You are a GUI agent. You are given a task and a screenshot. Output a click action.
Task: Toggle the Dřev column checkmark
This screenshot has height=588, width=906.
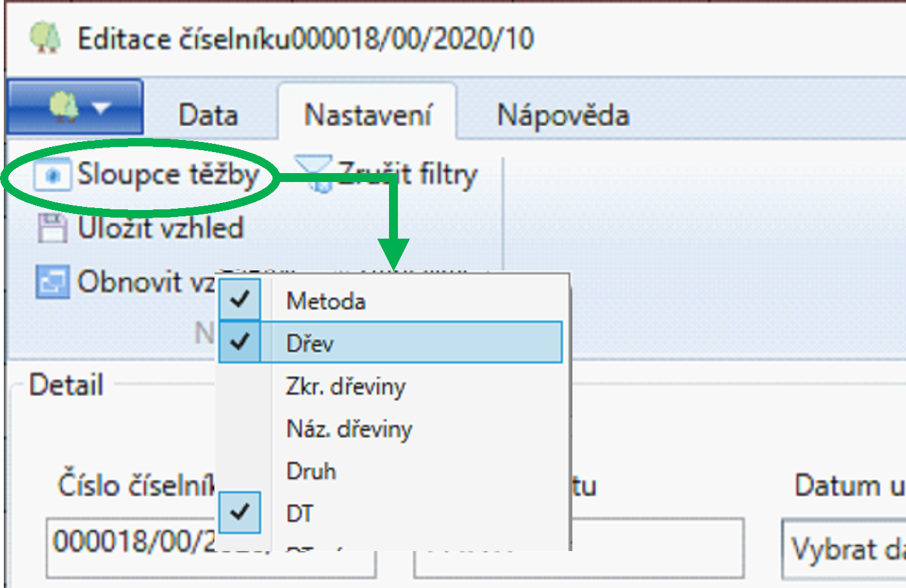click(240, 342)
